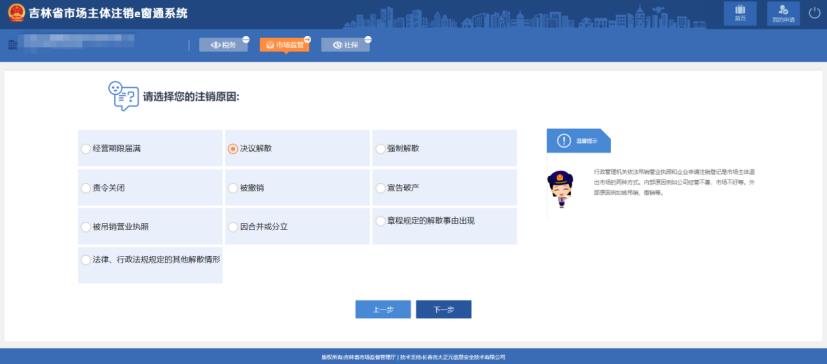This screenshot has width=827, height=364.
Task: Choose 宣告破产 as cancellation reason
Action: (x=380, y=188)
